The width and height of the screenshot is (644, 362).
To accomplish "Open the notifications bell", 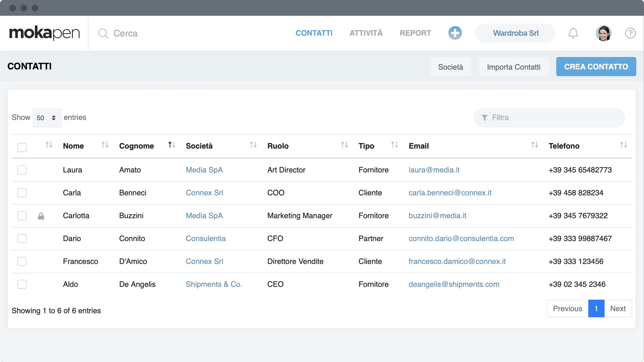I will point(573,33).
